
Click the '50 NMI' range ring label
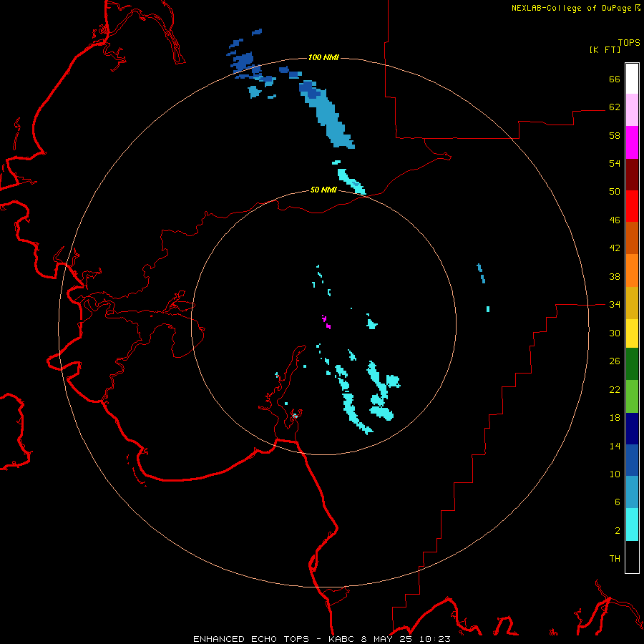tap(323, 190)
